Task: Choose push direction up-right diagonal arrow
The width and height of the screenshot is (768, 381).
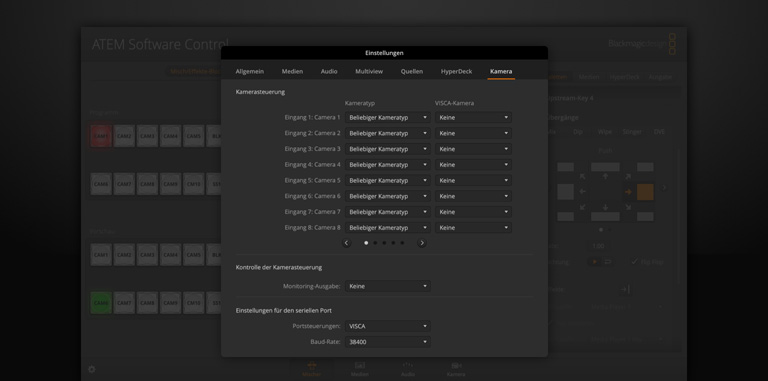Action: tap(628, 177)
